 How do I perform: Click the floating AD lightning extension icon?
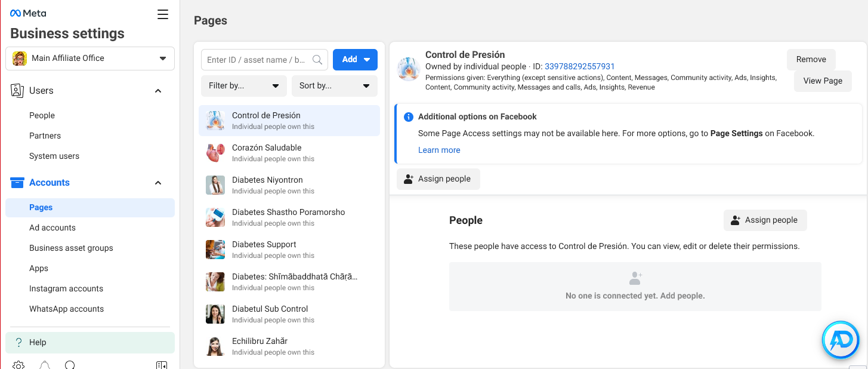[x=841, y=341]
